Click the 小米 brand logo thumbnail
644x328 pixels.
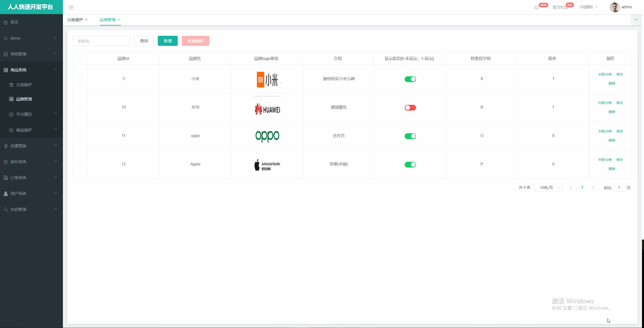pyautogui.click(x=267, y=79)
